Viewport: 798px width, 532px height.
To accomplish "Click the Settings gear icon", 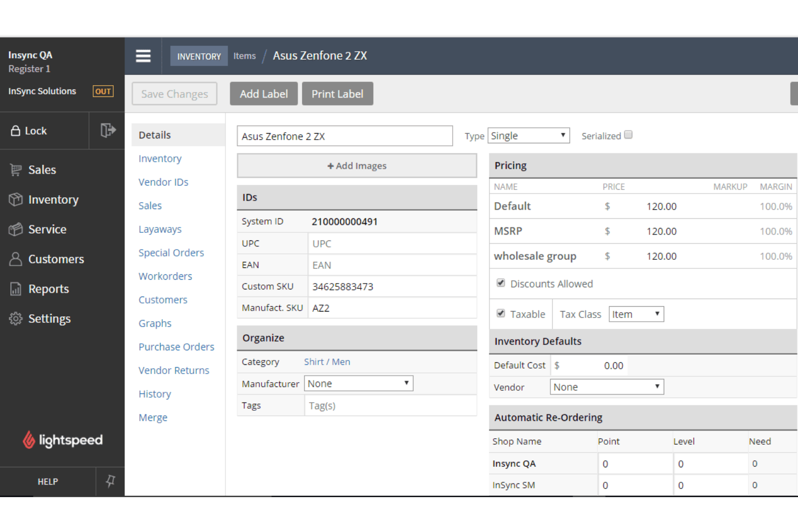I will (16, 319).
